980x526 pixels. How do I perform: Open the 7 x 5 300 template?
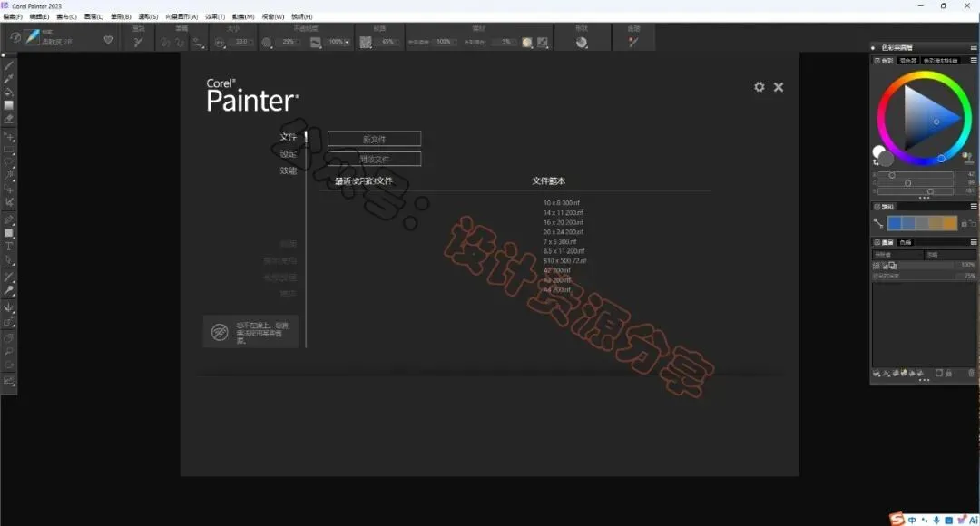click(x=559, y=241)
